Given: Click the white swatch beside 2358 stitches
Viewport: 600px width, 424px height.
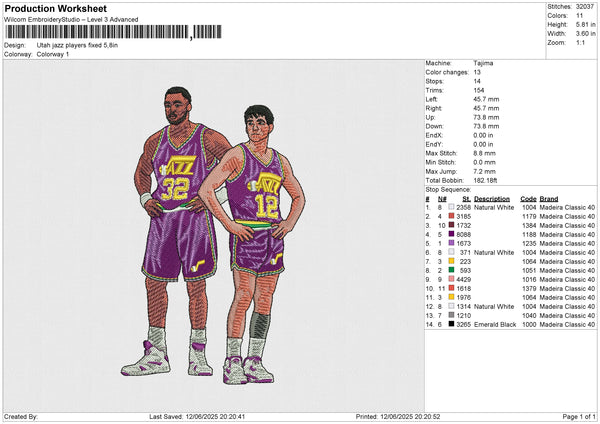Looking at the screenshot, I should click(452, 207).
